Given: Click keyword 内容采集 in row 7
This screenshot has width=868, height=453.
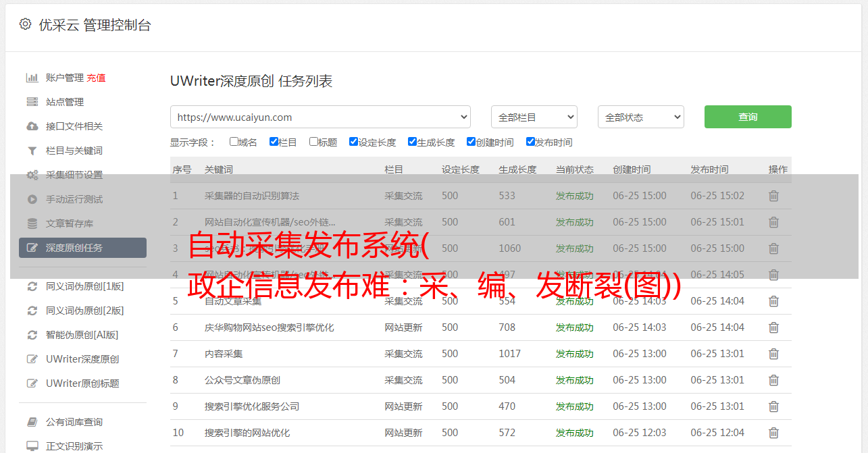Looking at the screenshot, I should click(224, 354).
